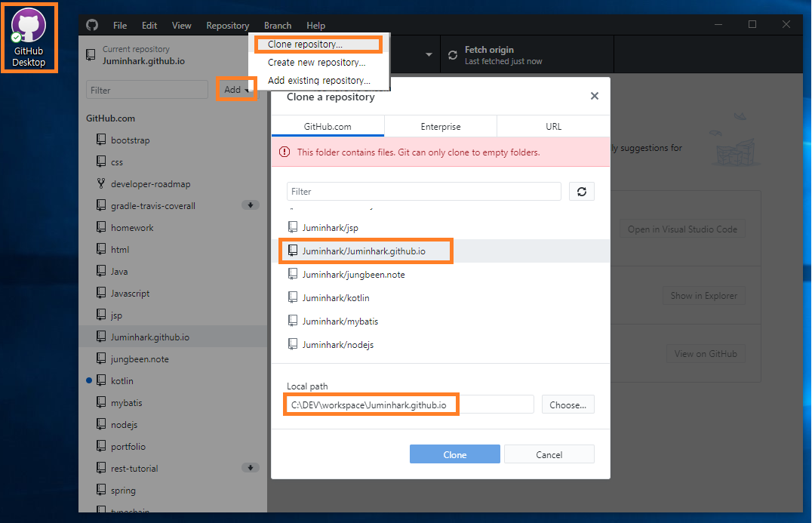Select Juminhark/jsp in clone list
812x523 pixels.
(441, 227)
